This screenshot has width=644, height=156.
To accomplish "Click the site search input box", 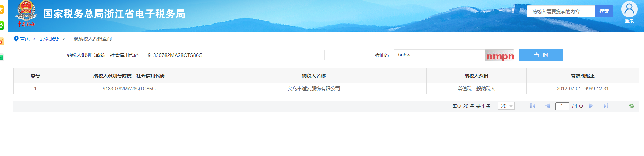I will coord(561,11).
